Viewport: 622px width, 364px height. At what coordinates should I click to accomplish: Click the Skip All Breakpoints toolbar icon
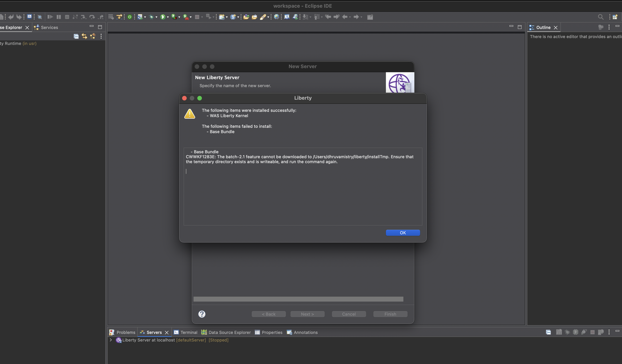[40, 17]
